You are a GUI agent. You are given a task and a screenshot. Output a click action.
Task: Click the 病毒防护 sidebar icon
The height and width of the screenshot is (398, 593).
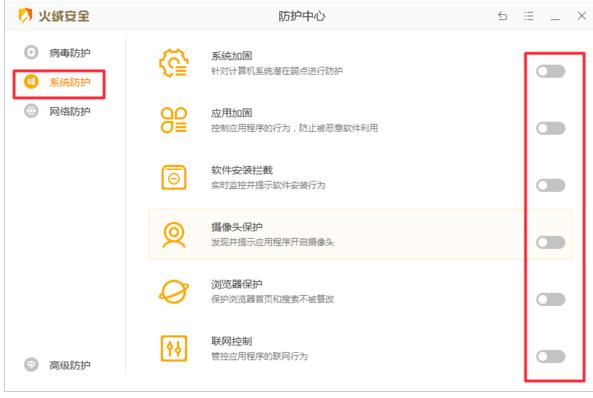(31, 53)
